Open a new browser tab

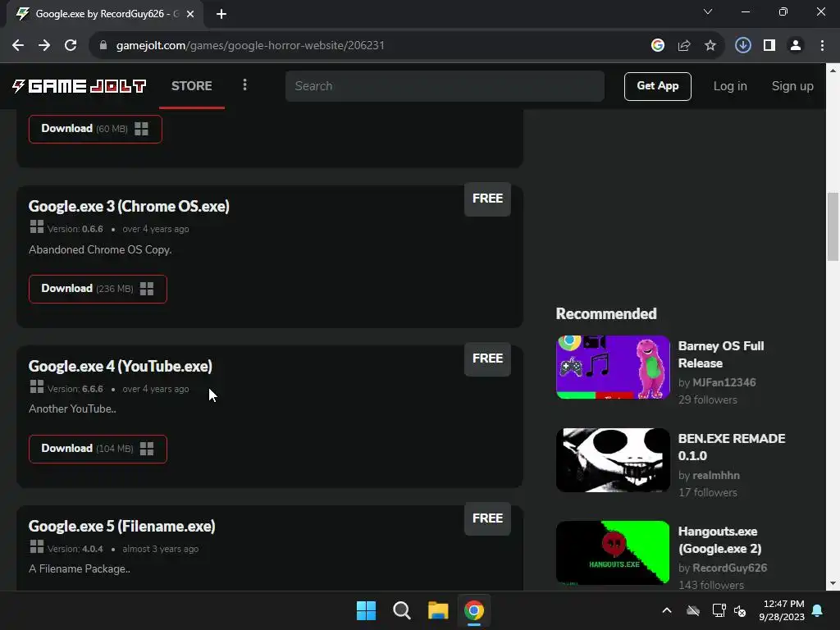pos(221,14)
